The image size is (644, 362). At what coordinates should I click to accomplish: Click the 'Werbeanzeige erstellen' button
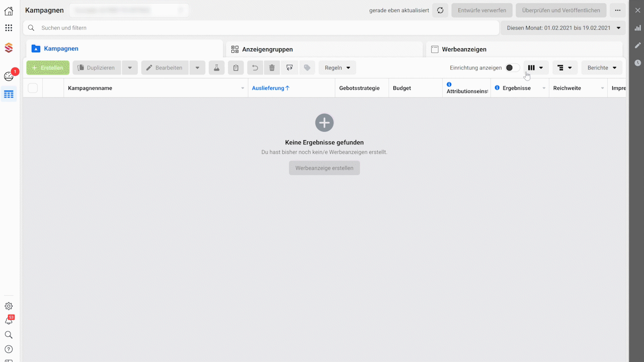(324, 168)
